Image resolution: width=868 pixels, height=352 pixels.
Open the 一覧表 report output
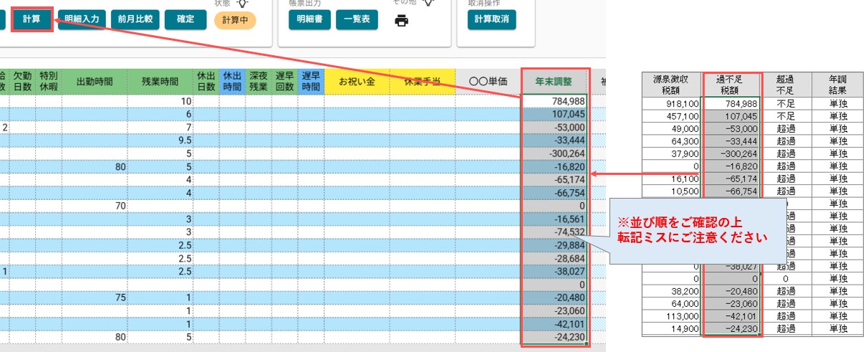(x=356, y=19)
